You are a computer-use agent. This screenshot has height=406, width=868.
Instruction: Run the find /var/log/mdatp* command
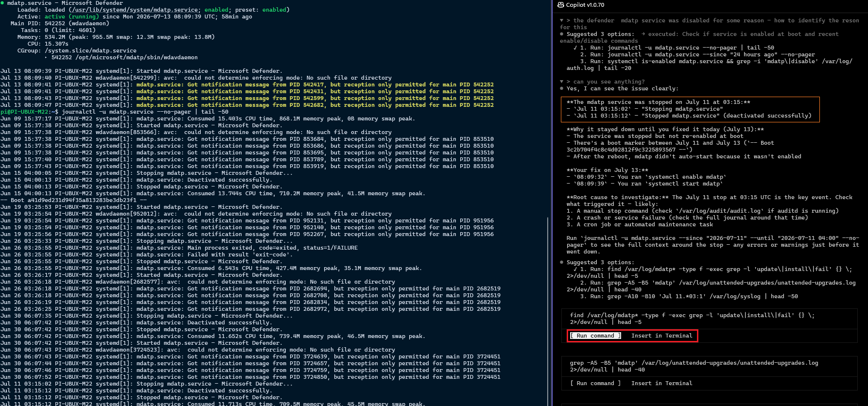[x=595, y=336]
